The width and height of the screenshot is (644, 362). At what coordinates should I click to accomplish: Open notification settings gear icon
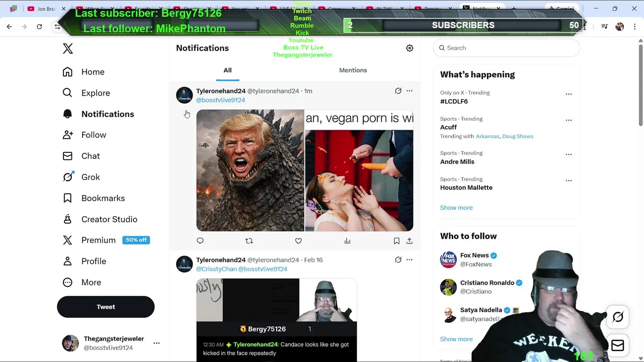coord(410,48)
